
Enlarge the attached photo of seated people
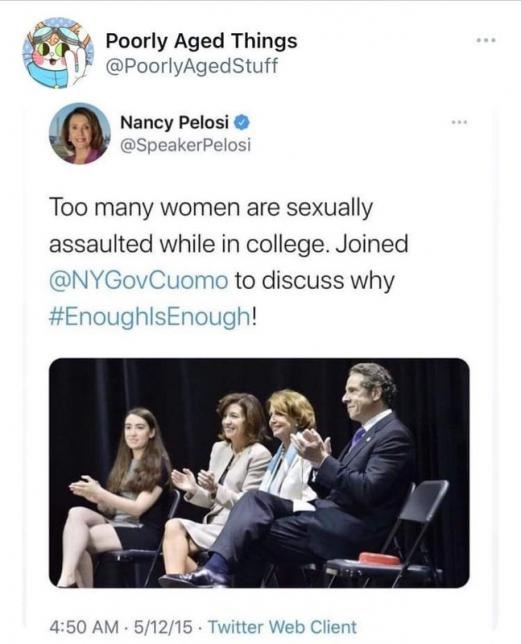click(x=259, y=473)
